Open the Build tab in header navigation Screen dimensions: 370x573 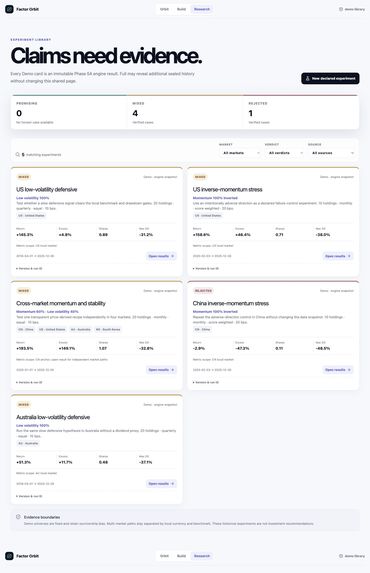[181, 9]
